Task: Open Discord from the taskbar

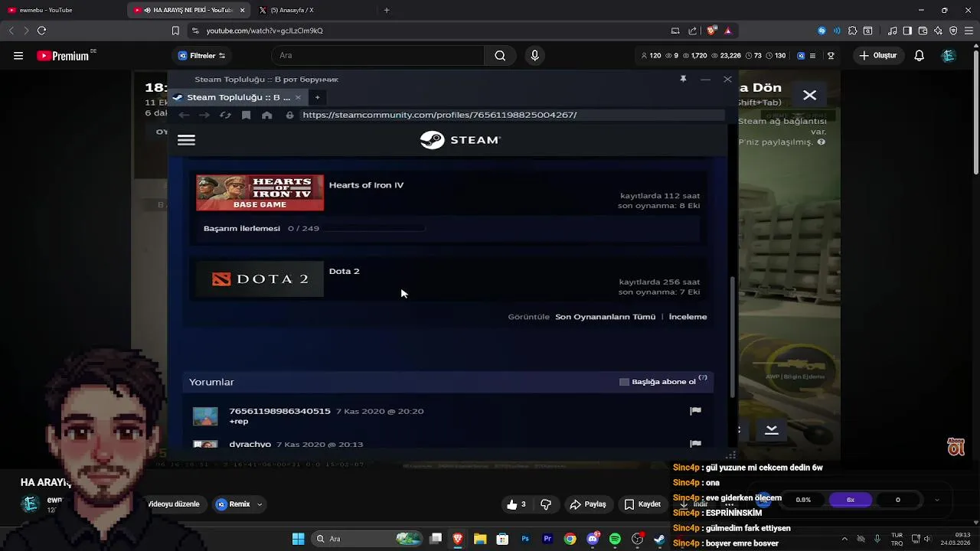Action: [593, 539]
